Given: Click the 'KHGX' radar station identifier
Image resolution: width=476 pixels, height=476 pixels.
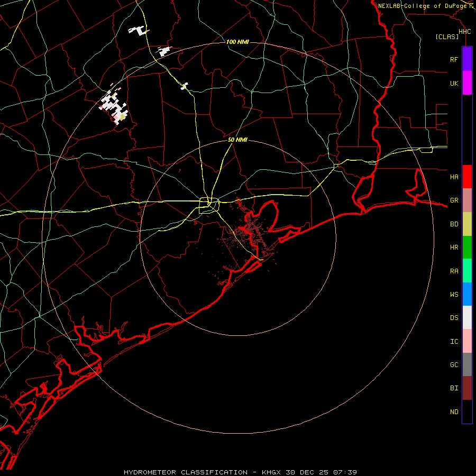Looking at the screenshot, I should [272, 472].
